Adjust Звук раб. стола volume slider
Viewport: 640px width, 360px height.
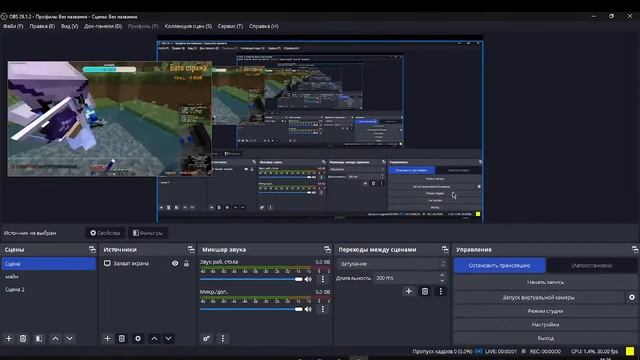pyautogui.click(x=251, y=279)
